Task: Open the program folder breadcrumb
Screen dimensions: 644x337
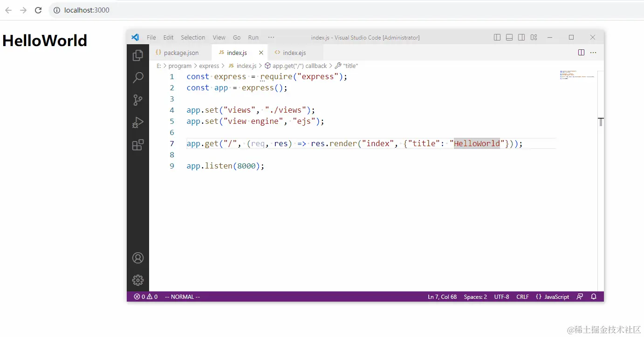Action: tap(180, 66)
